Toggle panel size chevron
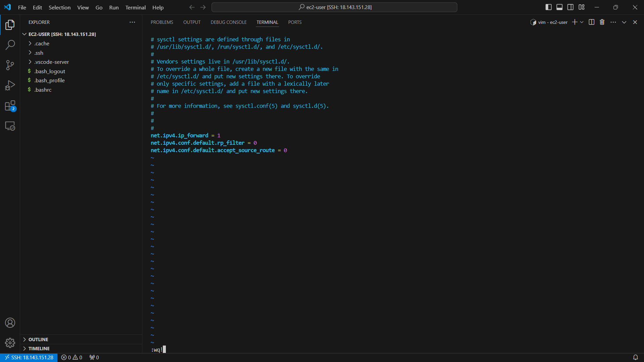Image resolution: width=644 pixels, height=362 pixels. [x=624, y=22]
